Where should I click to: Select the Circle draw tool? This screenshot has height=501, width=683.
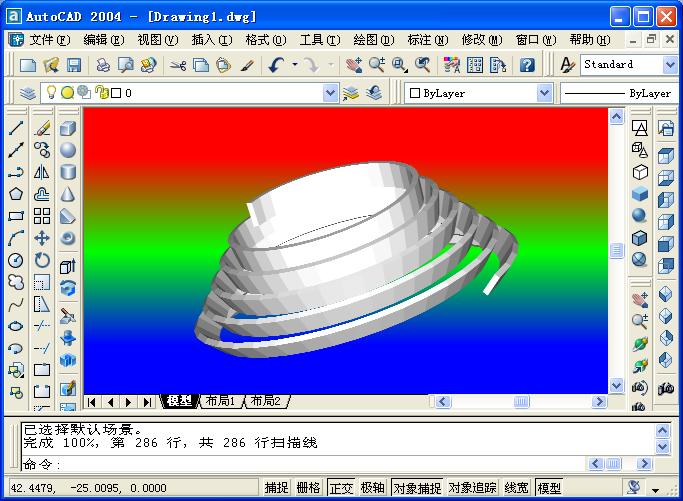coord(16,260)
